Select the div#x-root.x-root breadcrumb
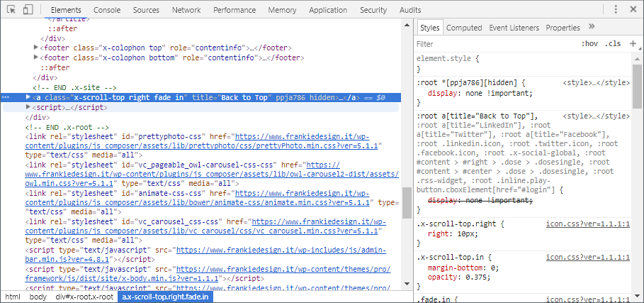Image resolution: width=644 pixels, height=303 pixels. pyautogui.click(x=84, y=297)
